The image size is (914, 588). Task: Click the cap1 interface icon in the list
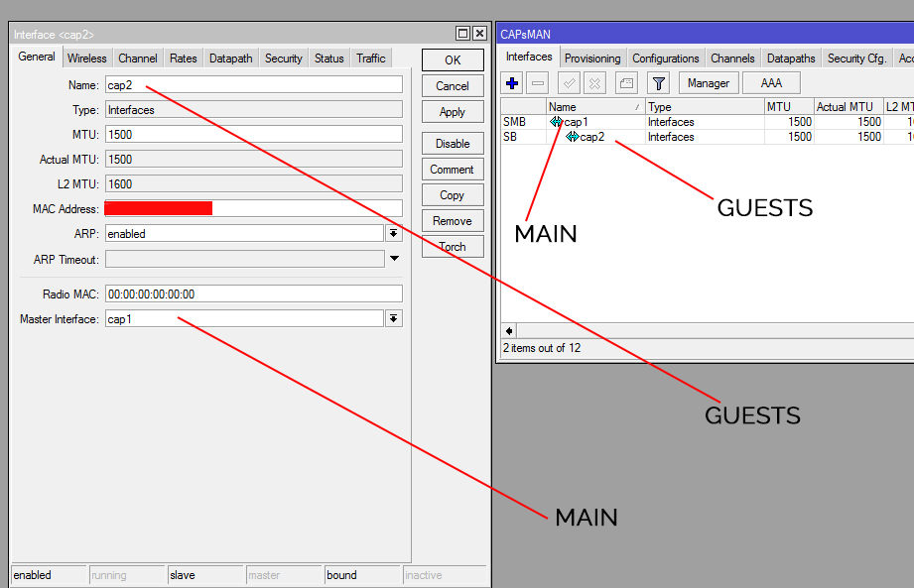pos(556,122)
